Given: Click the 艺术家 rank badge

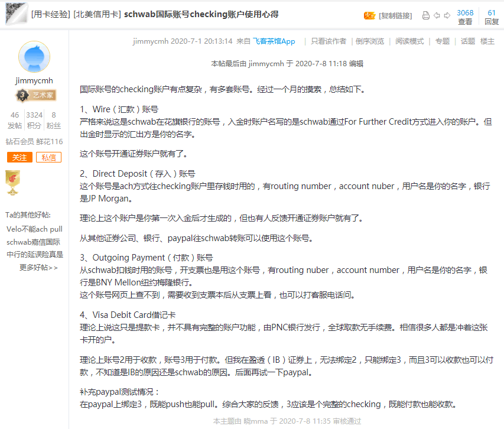Looking at the screenshot, I should pos(36,95).
